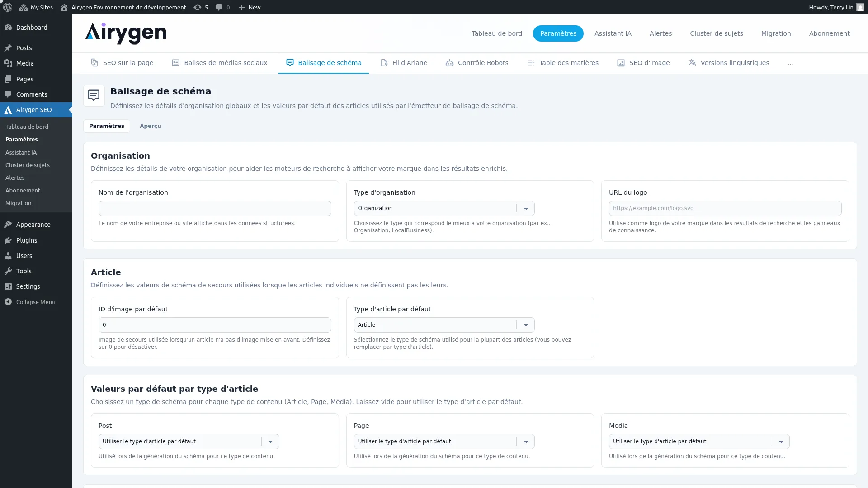Open the updates icon showing 5
The width and height of the screenshot is (868, 488).
point(198,7)
